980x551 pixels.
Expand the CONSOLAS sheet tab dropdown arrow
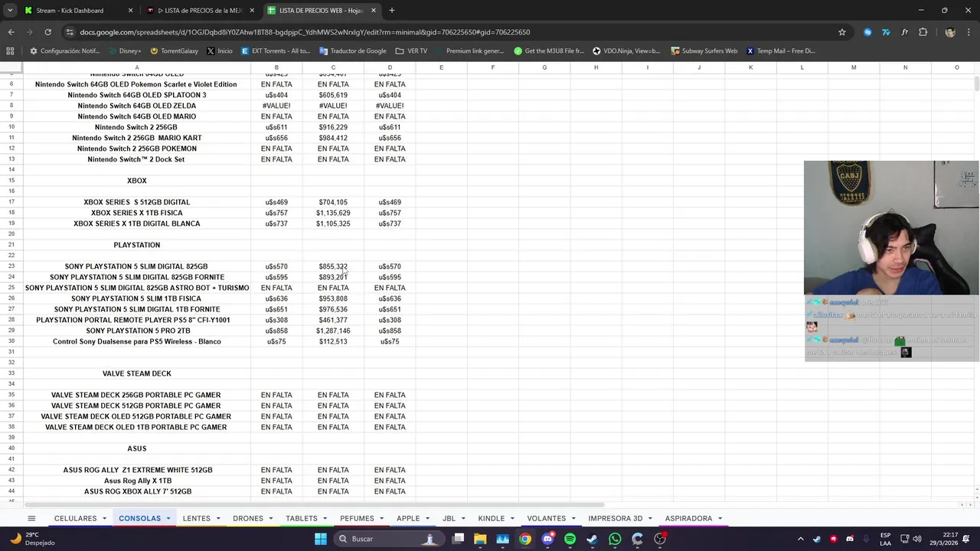pos(168,519)
